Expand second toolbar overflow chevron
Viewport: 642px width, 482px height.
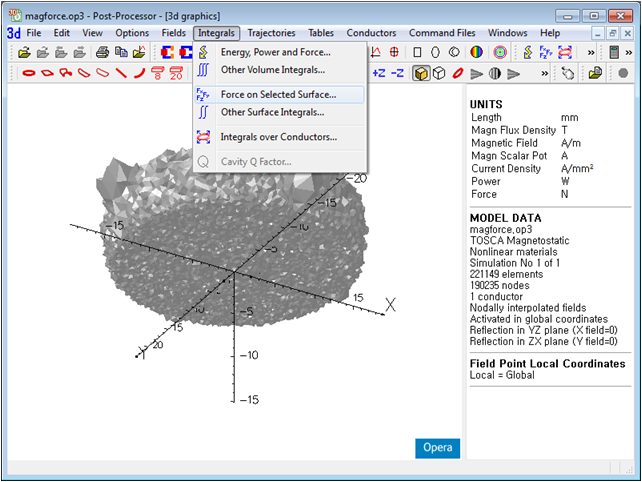tap(547, 73)
